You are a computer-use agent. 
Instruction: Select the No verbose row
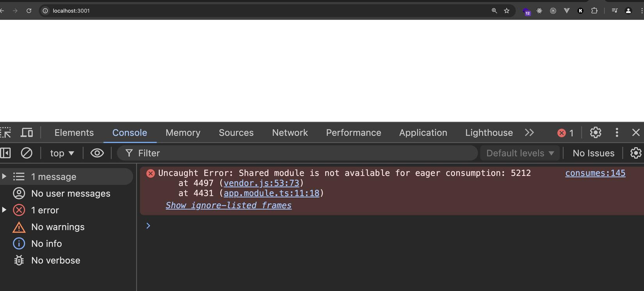tap(66, 261)
